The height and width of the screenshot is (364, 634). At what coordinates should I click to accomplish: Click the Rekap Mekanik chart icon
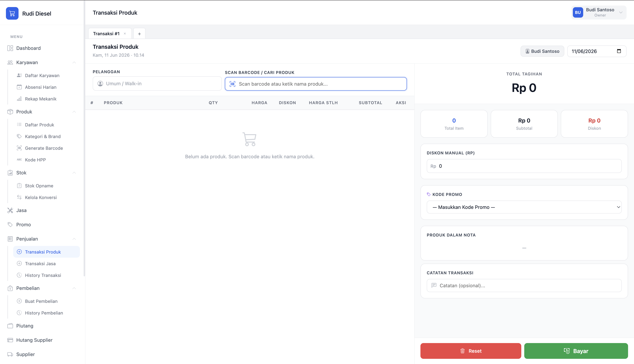click(19, 99)
